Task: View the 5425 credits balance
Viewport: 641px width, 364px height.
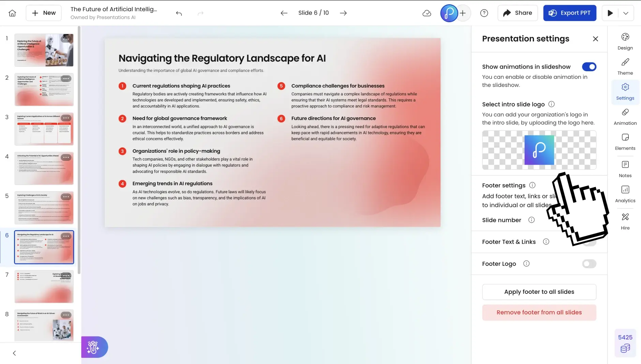Action: pyautogui.click(x=625, y=343)
